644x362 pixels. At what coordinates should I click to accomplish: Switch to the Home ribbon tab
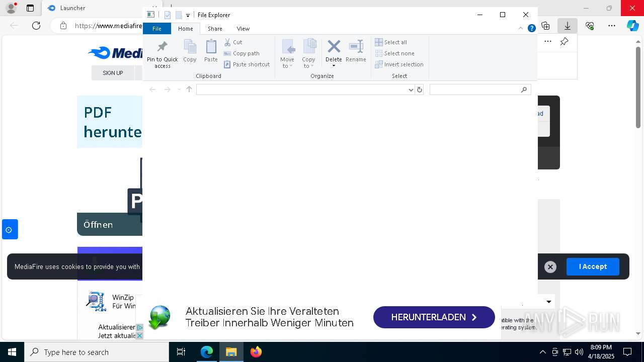pos(185,29)
